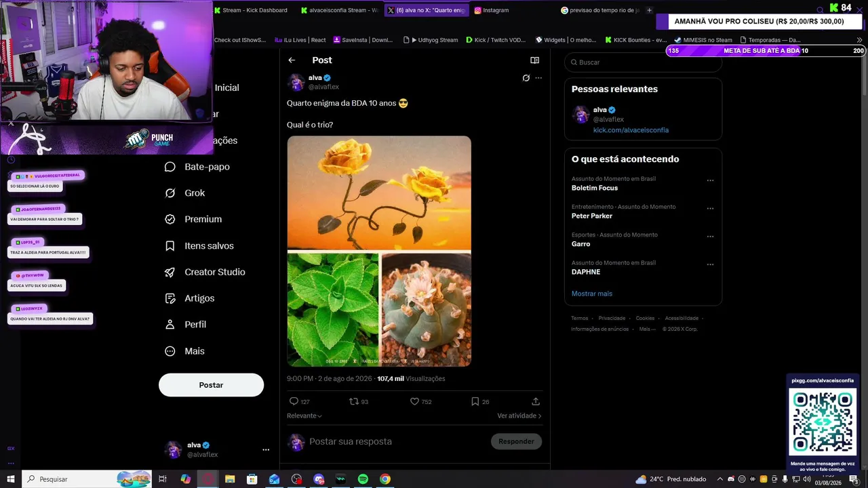Open options for Peter Parker trend
Viewport: 868px width, 488px height.
[710, 209]
